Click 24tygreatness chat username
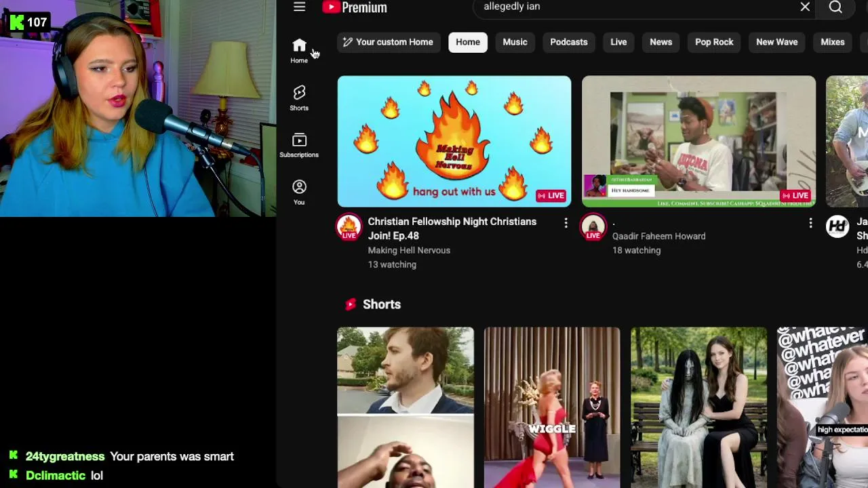The width and height of the screenshot is (868, 488). point(65,456)
